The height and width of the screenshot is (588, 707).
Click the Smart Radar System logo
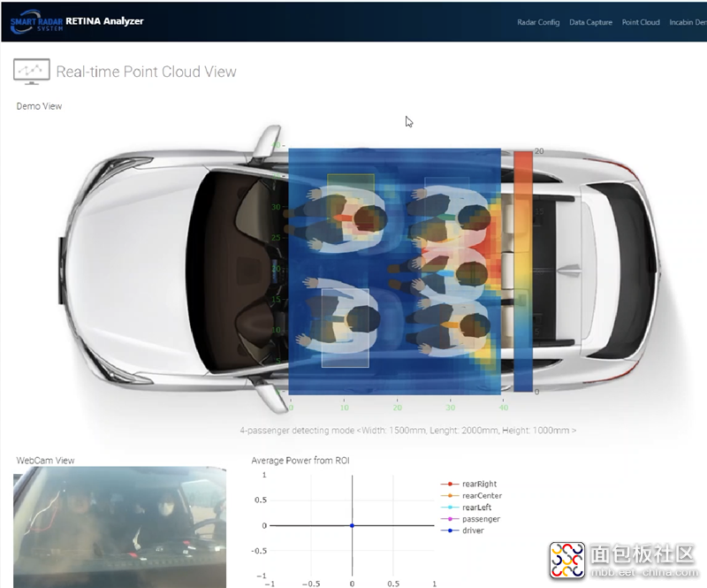tap(36, 22)
